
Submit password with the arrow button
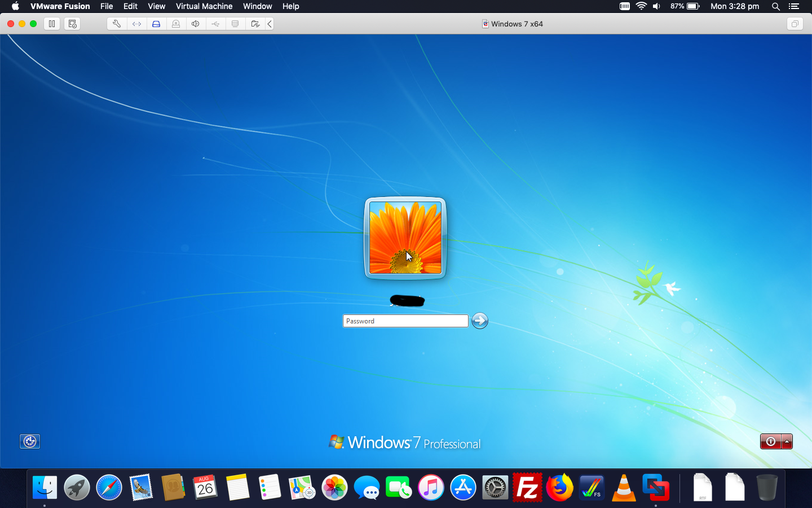click(480, 321)
